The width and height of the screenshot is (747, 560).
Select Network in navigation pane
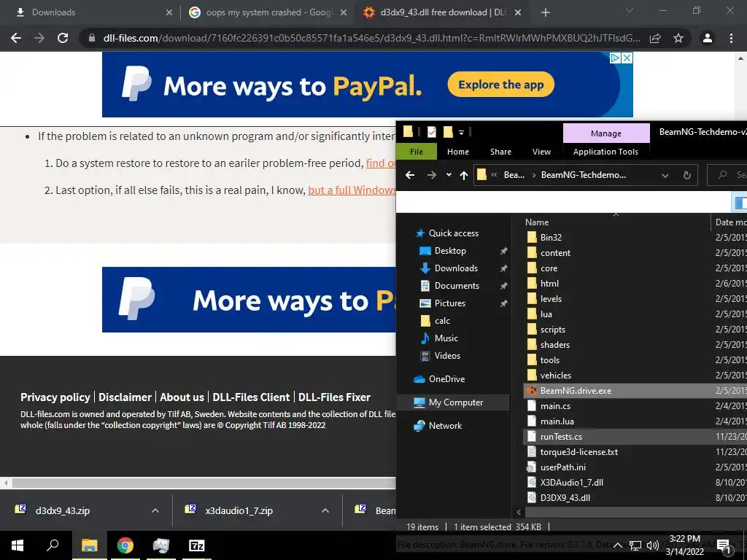point(445,426)
